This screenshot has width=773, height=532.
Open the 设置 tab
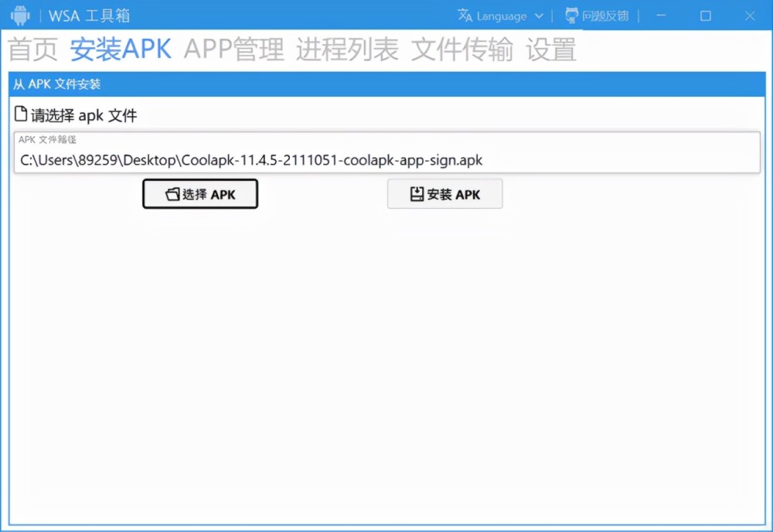[x=550, y=49]
